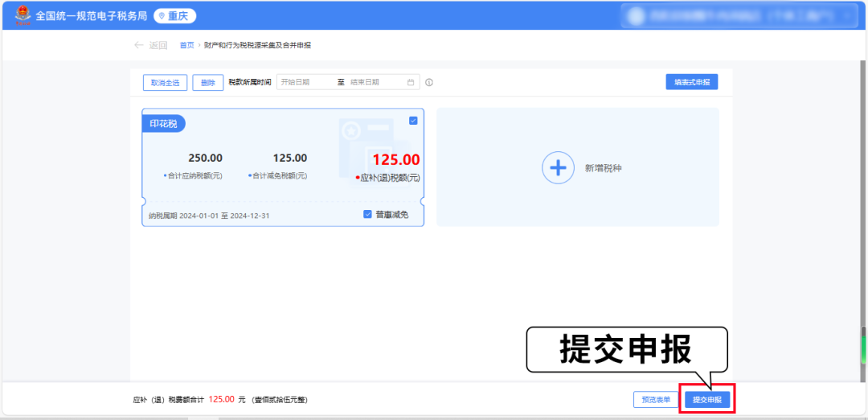Click the info icon beside date range
Image resolution: width=868 pixels, height=420 pixels.
(x=429, y=82)
